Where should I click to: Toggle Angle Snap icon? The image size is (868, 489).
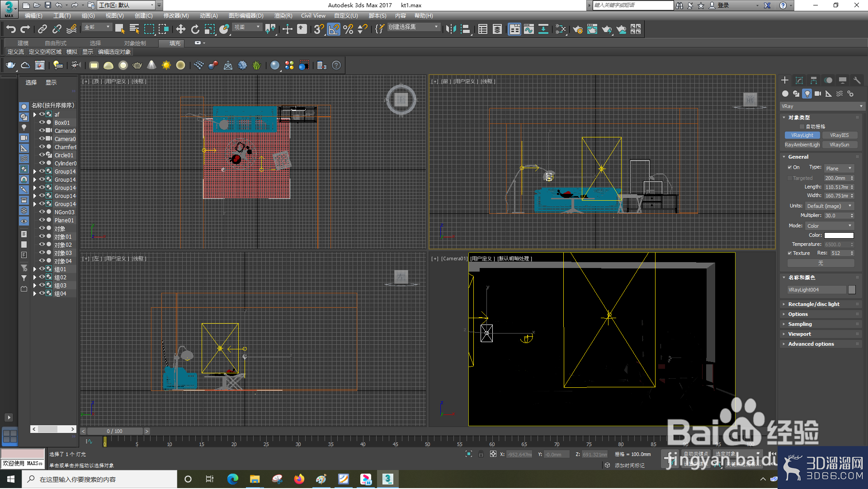pyautogui.click(x=334, y=29)
